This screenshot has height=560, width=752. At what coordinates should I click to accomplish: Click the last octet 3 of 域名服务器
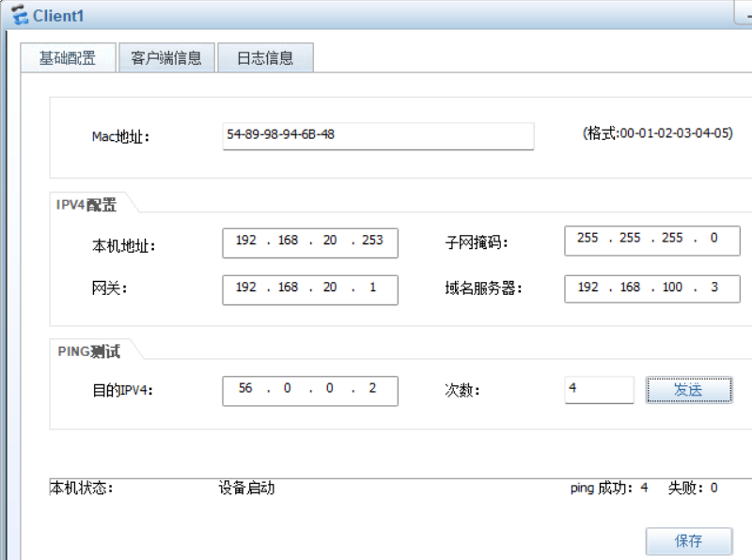point(714,287)
